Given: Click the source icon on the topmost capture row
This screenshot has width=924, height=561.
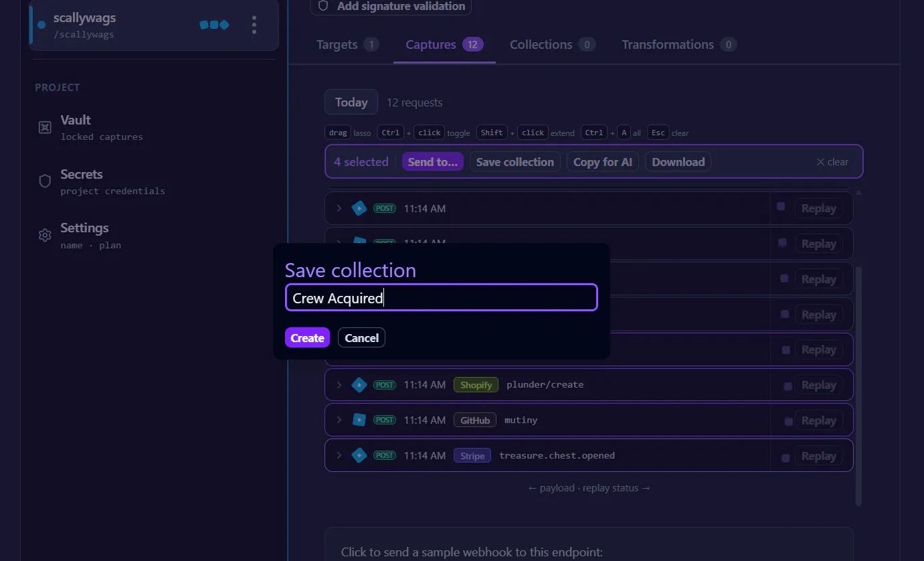Looking at the screenshot, I should click(359, 209).
